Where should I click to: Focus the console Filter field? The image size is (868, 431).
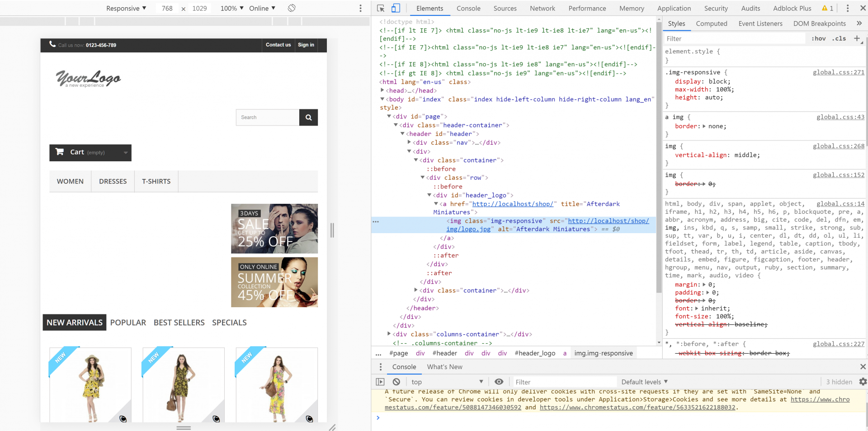[x=565, y=382]
